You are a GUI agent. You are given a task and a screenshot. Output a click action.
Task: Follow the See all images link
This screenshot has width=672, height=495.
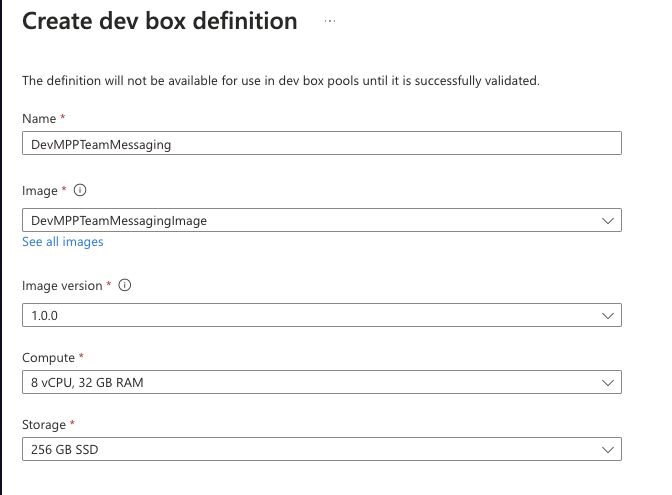63,242
